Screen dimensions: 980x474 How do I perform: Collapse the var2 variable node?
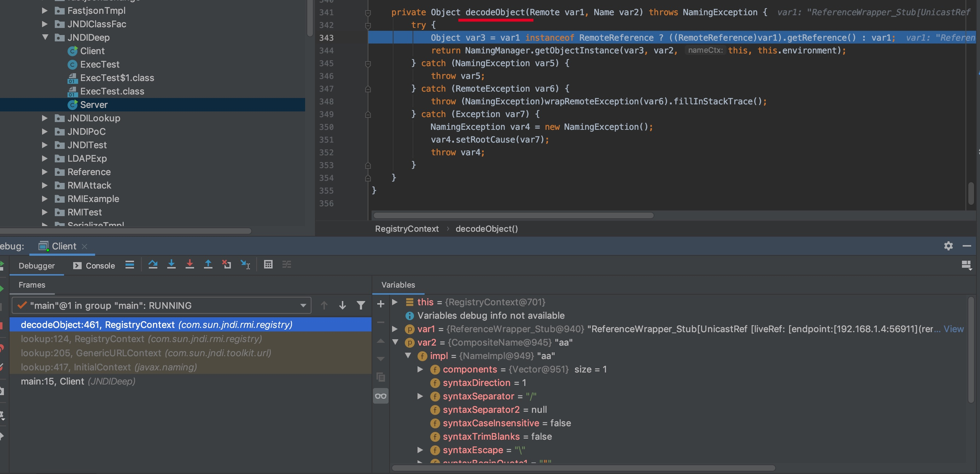tap(395, 342)
